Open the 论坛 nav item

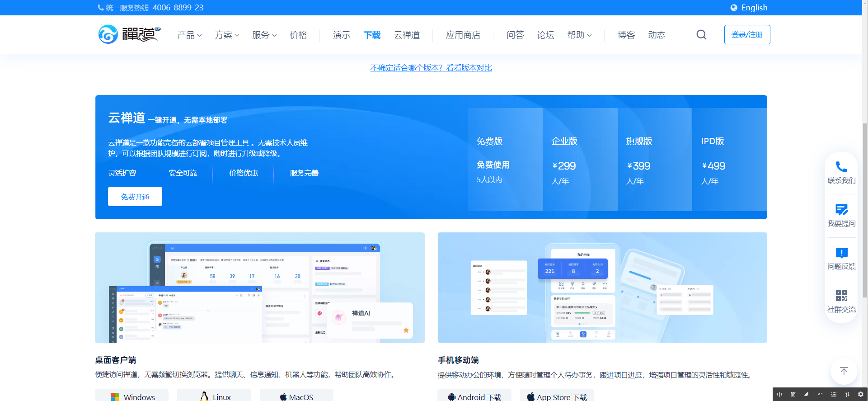point(545,35)
